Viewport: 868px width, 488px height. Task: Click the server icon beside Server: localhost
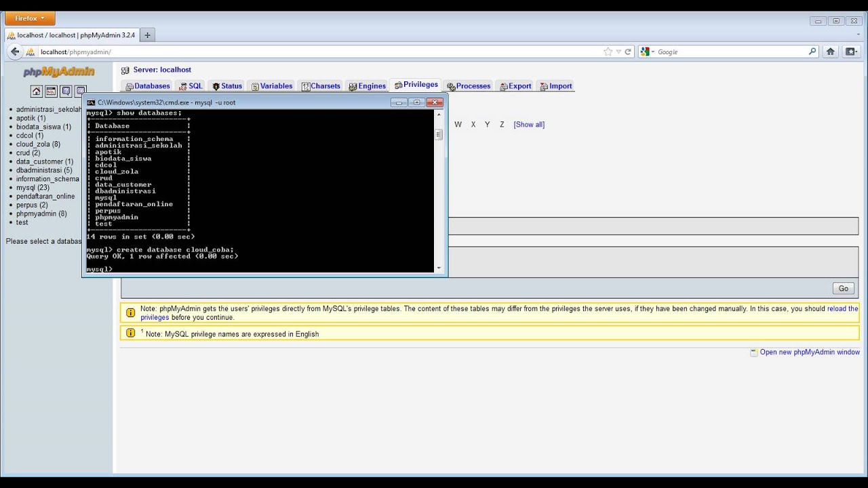[125, 70]
